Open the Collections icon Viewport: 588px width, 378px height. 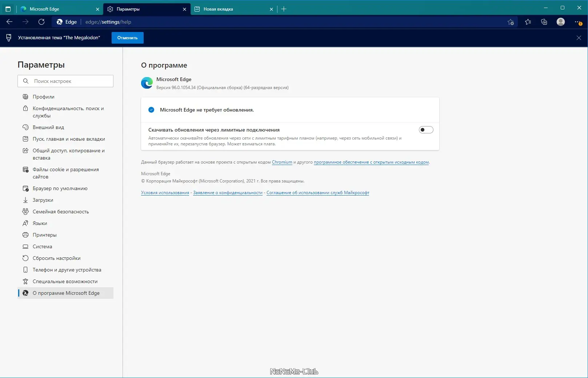click(544, 22)
